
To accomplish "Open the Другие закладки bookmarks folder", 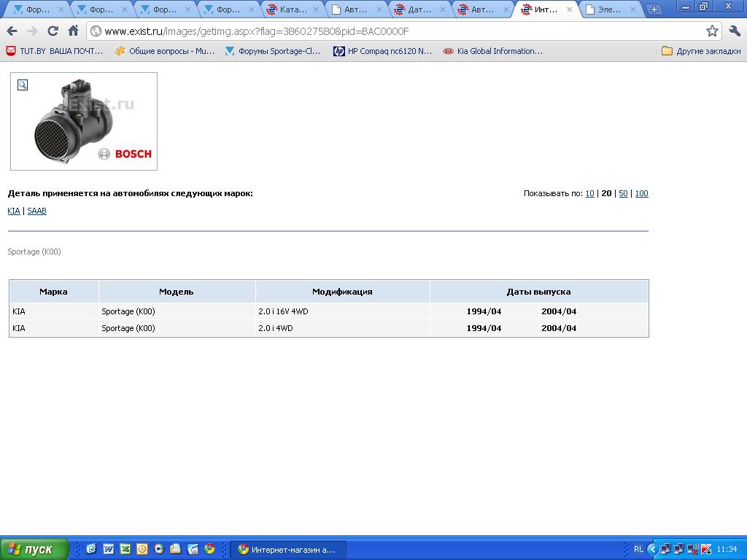I will pos(700,51).
